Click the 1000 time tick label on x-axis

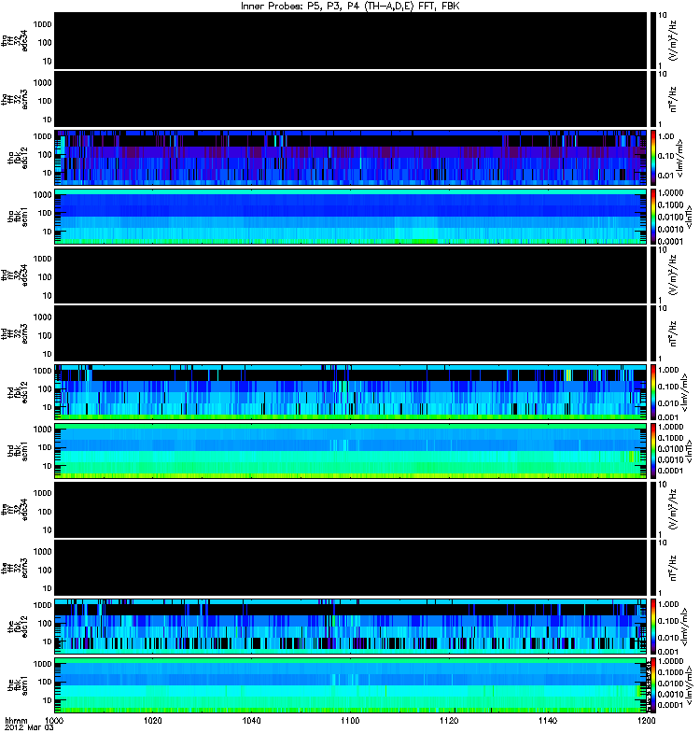[55, 721]
